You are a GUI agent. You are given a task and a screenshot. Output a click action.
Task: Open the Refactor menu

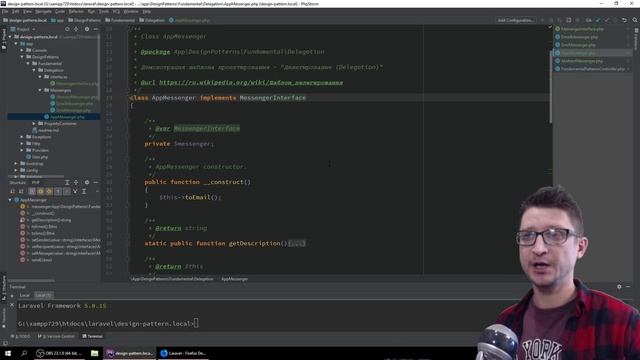coord(76,11)
